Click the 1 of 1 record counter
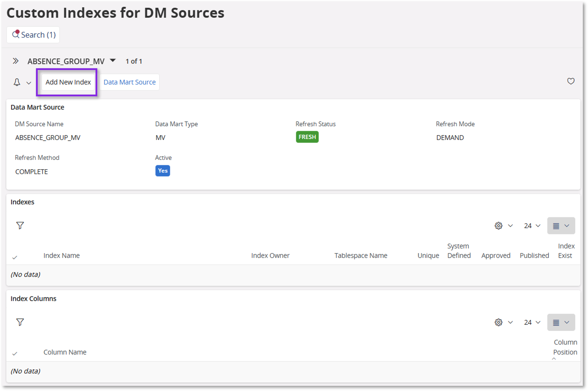The width and height of the screenshot is (588, 391). [134, 61]
